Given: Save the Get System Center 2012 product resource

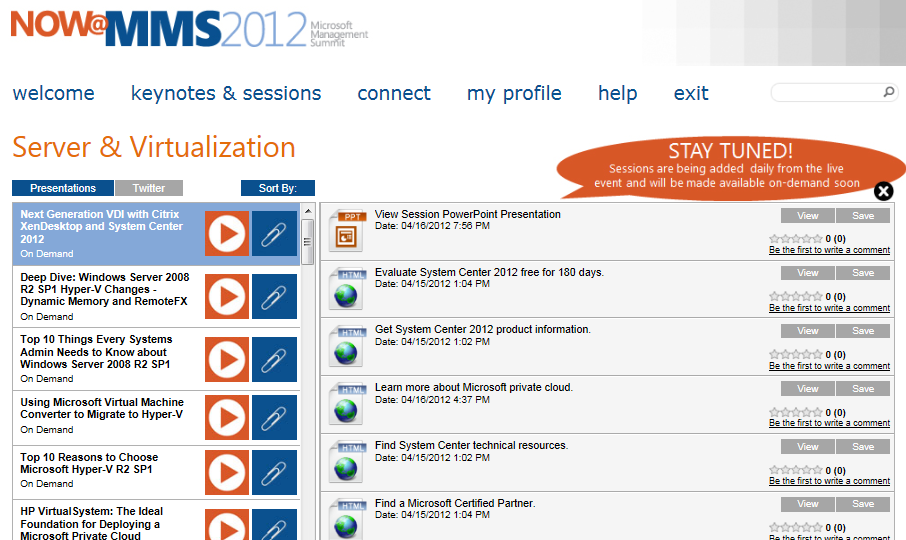Looking at the screenshot, I should pyautogui.click(x=863, y=331).
